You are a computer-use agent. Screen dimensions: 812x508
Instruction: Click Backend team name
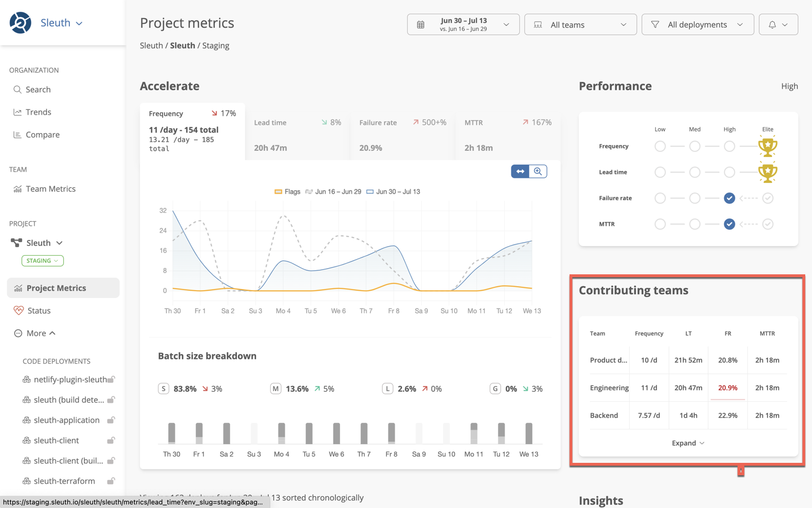pyautogui.click(x=604, y=415)
